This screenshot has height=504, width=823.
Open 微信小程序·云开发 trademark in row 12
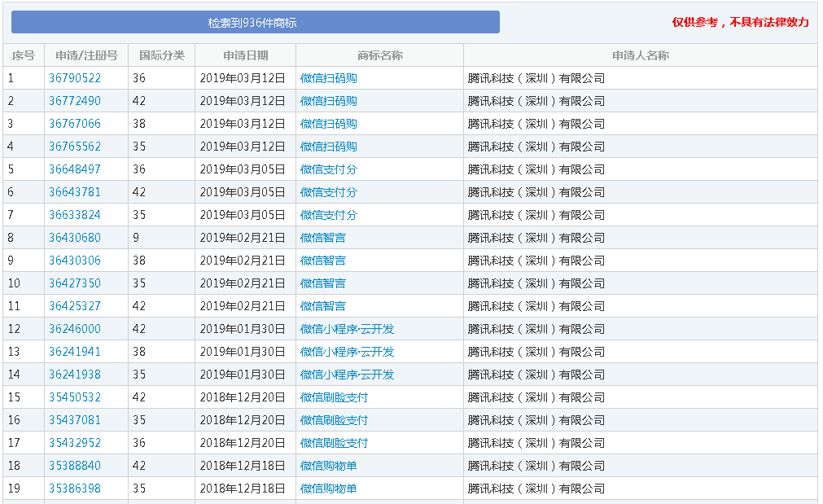coord(347,329)
